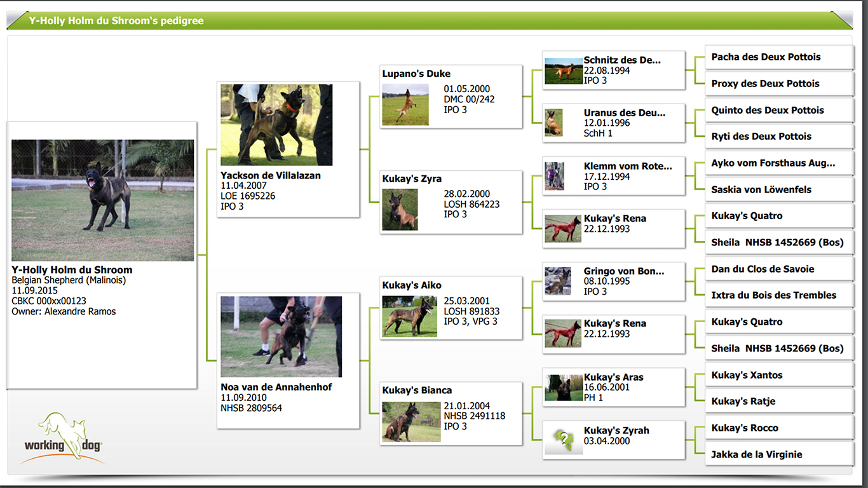Select Saskia von Löwenfels ancestor box
The width and height of the screenshot is (868, 488).
coord(778,189)
